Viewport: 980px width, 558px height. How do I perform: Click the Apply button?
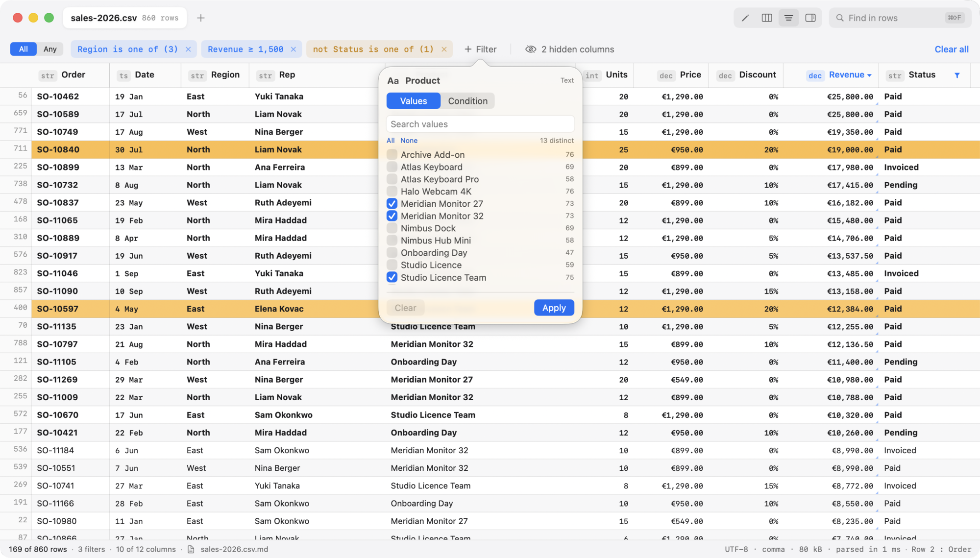click(x=554, y=308)
